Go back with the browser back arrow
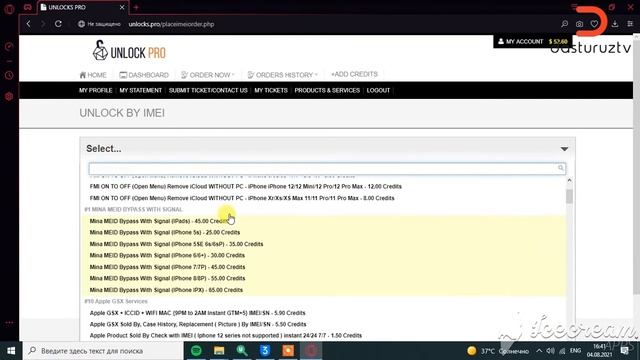The width and height of the screenshot is (640, 360). 29,24
